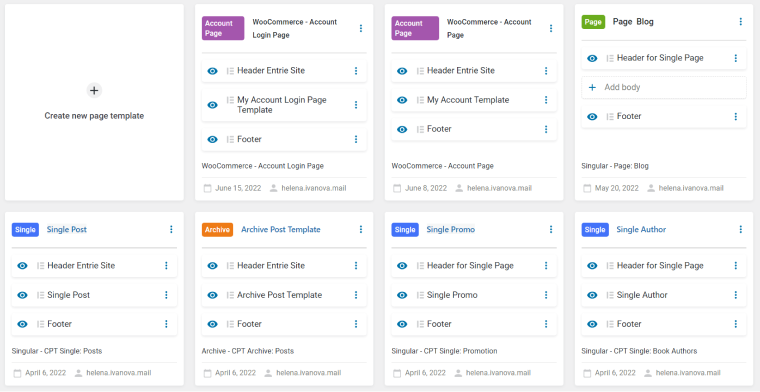Click 'Singular - CPT Single: Posts' text
Viewport: 760px width, 392px height.
(x=57, y=351)
